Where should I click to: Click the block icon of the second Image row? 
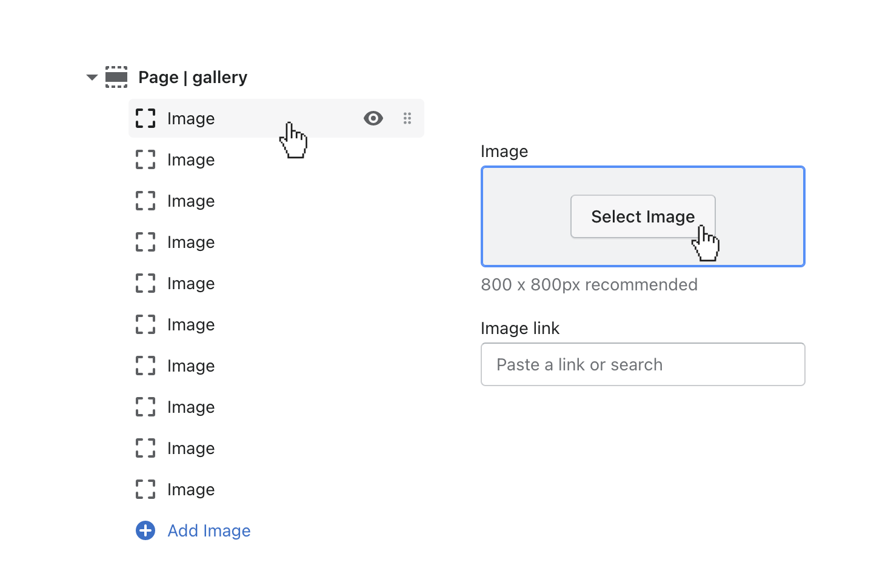coord(145,160)
